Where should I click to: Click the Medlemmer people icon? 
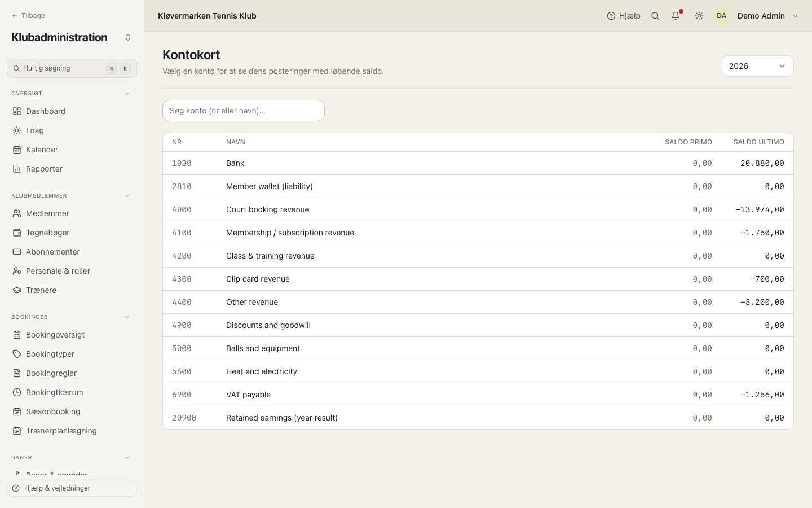[17, 213]
